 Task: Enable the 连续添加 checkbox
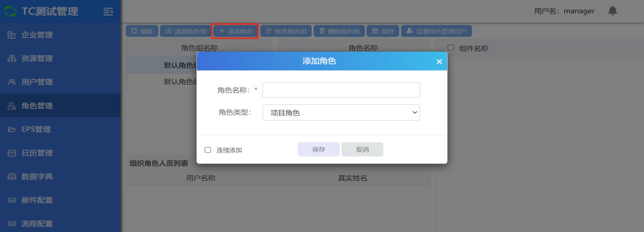[208, 150]
